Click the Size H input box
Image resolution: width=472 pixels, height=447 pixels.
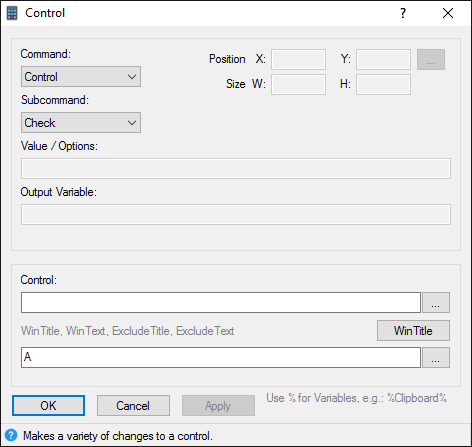coord(383,85)
